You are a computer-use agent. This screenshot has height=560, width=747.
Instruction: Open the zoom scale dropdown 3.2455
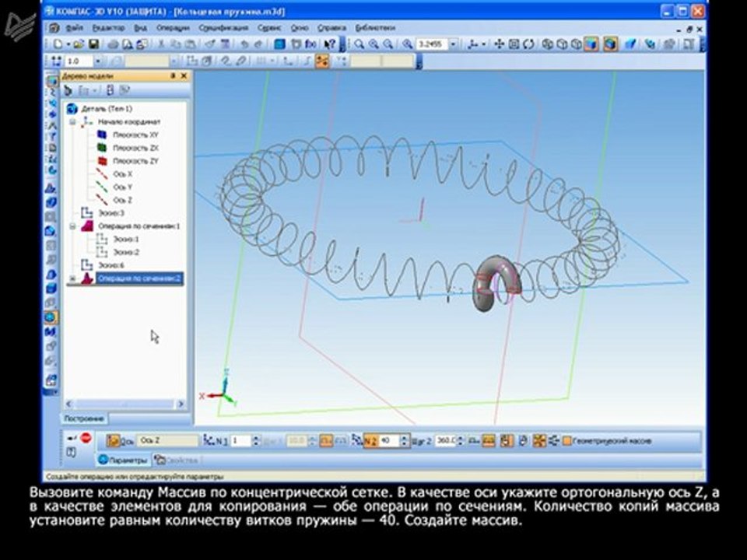point(453,44)
